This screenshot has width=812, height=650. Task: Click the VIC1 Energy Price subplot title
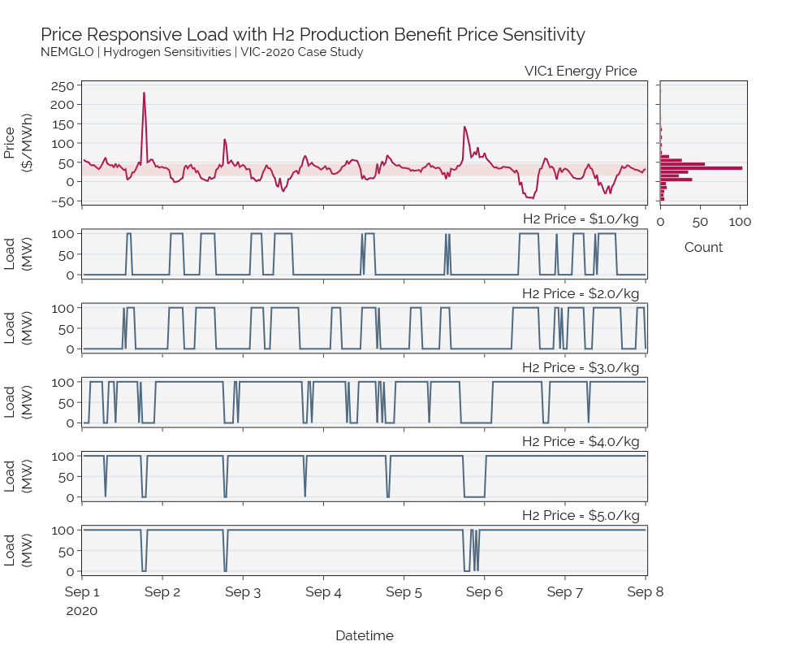tap(581, 71)
